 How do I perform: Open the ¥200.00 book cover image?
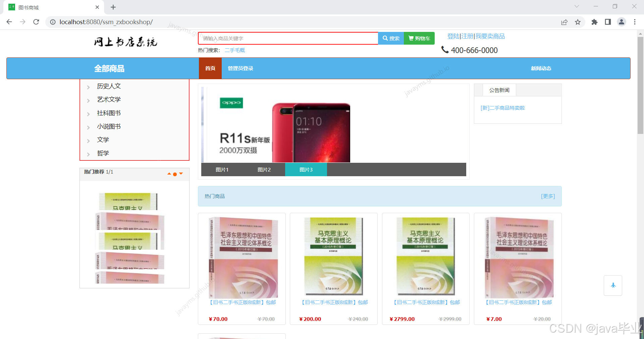(x=333, y=257)
